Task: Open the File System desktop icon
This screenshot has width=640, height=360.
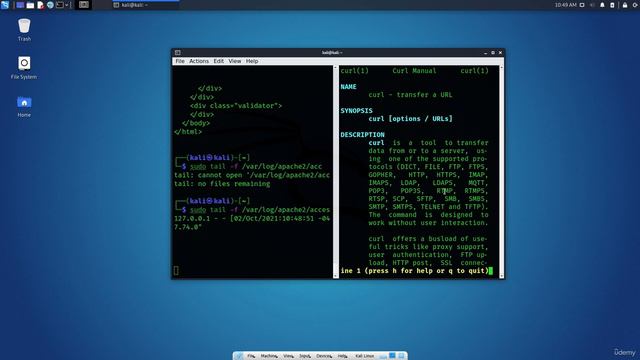Action: [x=24, y=68]
